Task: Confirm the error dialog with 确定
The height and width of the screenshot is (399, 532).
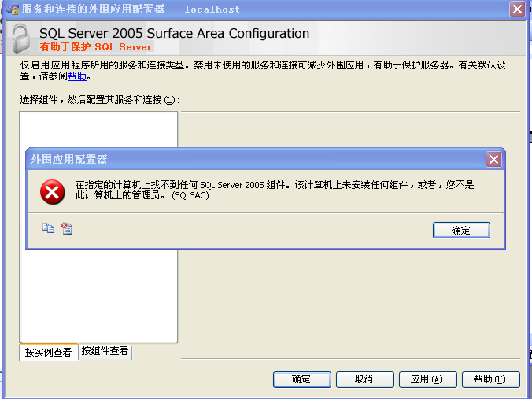Action: coord(461,231)
